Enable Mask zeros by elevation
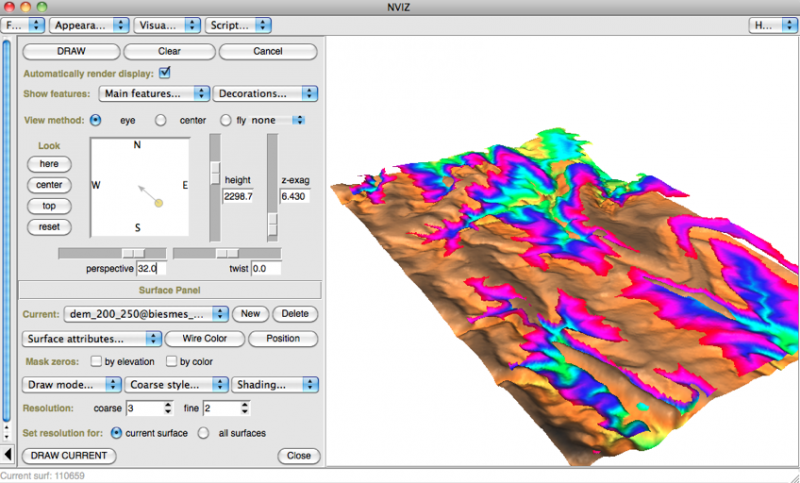The image size is (800, 483). pos(97,361)
